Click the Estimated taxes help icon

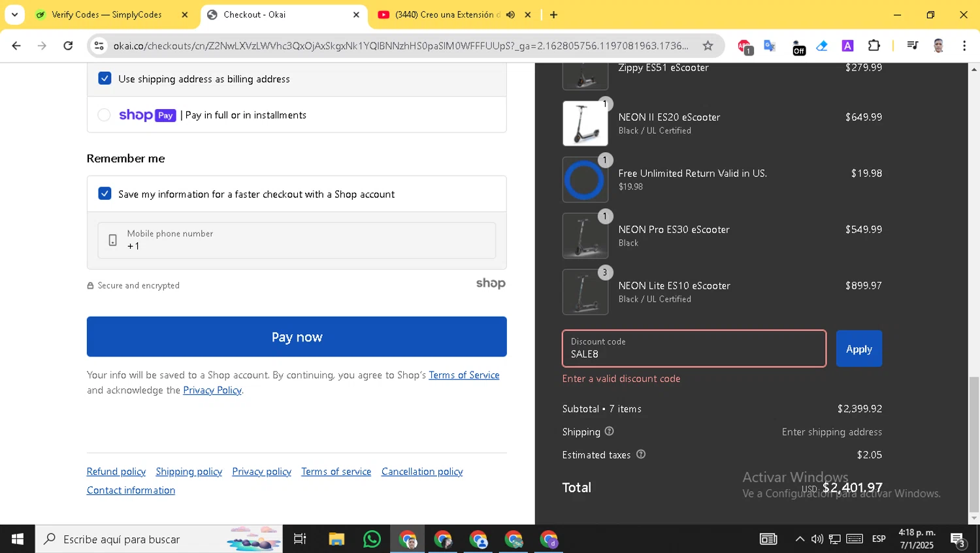pyautogui.click(x=641, y=454)
